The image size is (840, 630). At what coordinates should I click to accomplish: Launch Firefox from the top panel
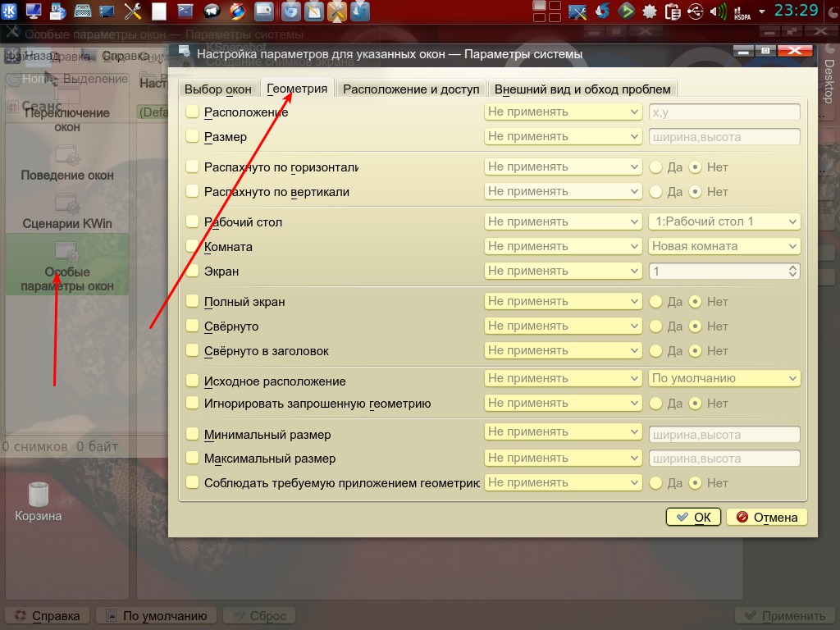[237, 11]
